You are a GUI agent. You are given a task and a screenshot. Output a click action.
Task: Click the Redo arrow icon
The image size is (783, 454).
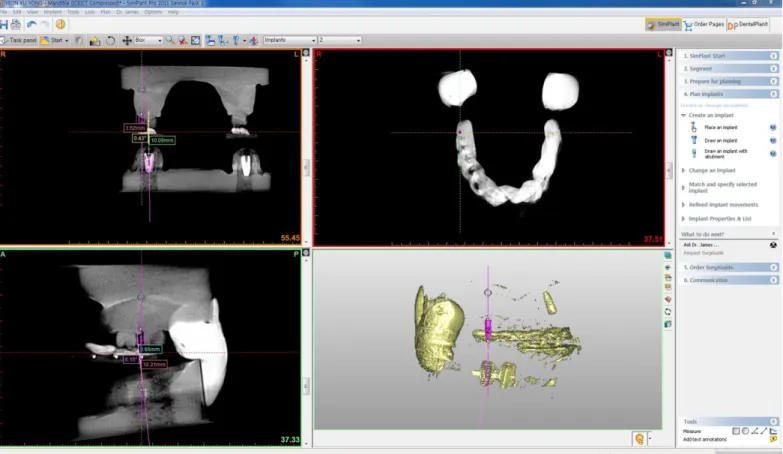(x=45, y=24)
